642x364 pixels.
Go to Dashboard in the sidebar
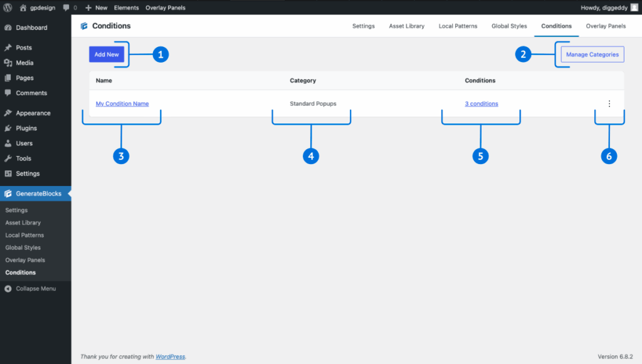(x=31, y=28)
